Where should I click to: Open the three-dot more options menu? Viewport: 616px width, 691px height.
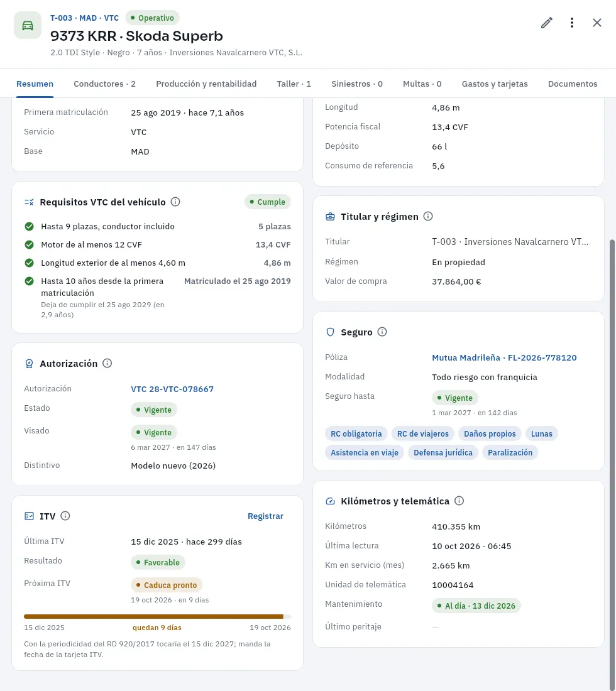[x=572, y=23]
